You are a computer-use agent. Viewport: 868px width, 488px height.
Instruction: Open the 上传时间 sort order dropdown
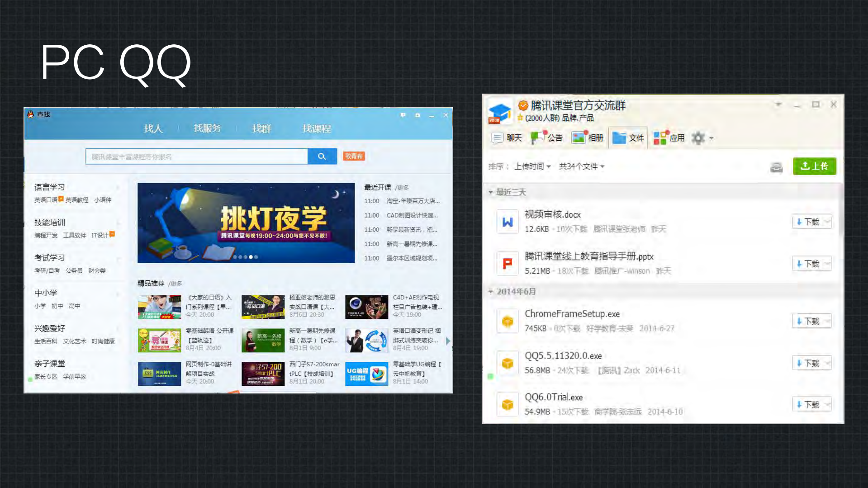[533, 166]
